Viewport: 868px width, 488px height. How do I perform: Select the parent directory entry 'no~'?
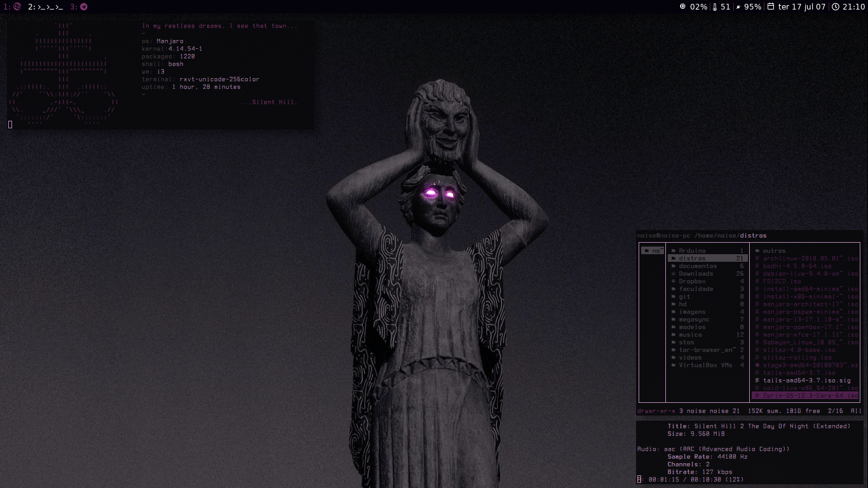[652, 251]
